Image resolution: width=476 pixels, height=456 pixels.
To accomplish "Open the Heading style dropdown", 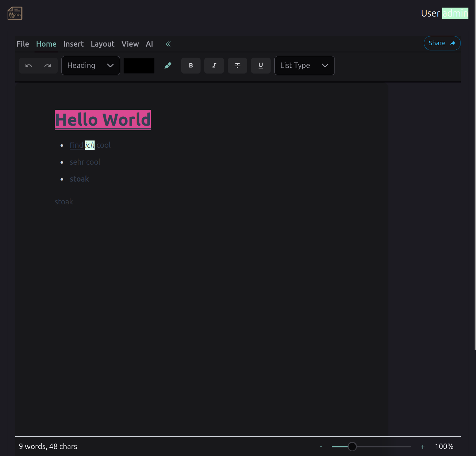I will click(90, 66).
